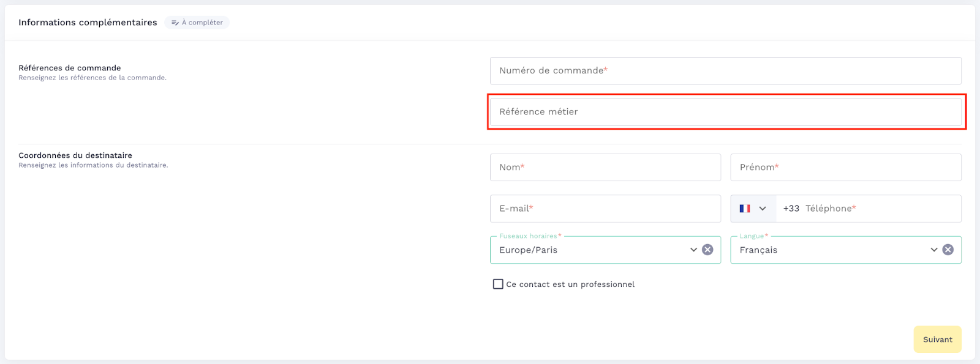Click into the Référence métier field

point(725,112)
